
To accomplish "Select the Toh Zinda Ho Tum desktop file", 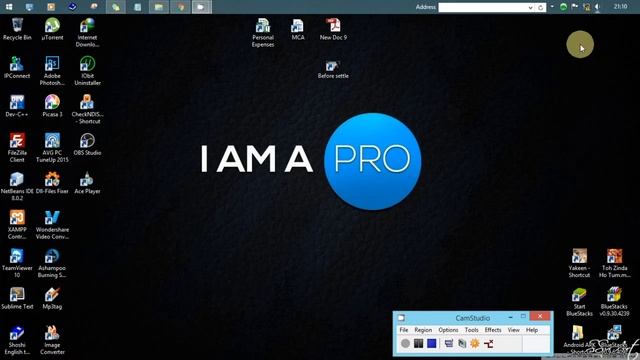I will pyautogui.click(x=615, y=263).
